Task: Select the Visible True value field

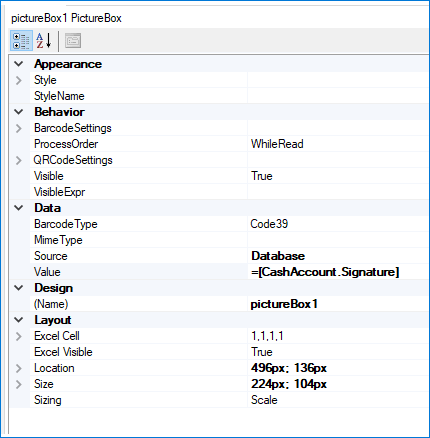Action: click(338, 176)
